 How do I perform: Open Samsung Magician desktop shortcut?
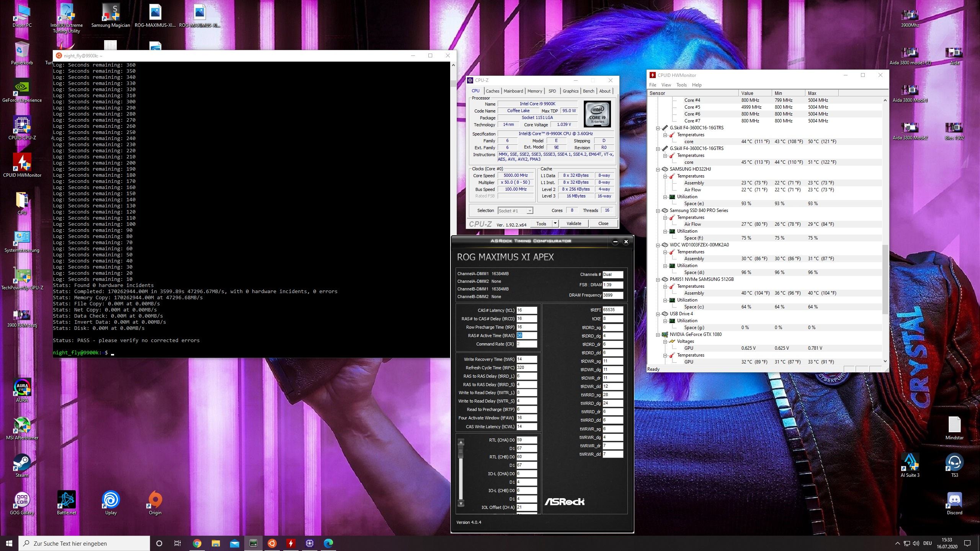pos(111,16)
